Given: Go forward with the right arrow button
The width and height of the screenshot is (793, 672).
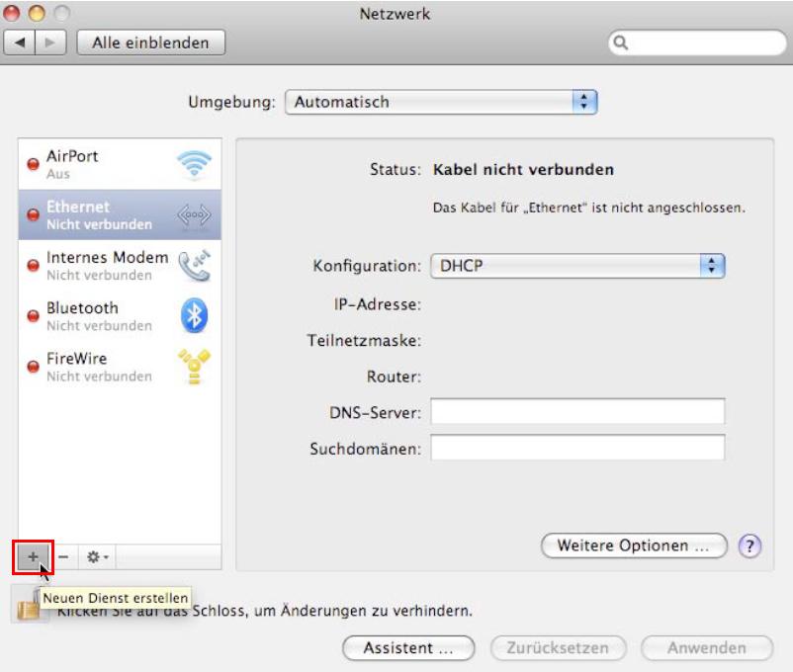Looking at the screenshot, I should pos(50,42).
